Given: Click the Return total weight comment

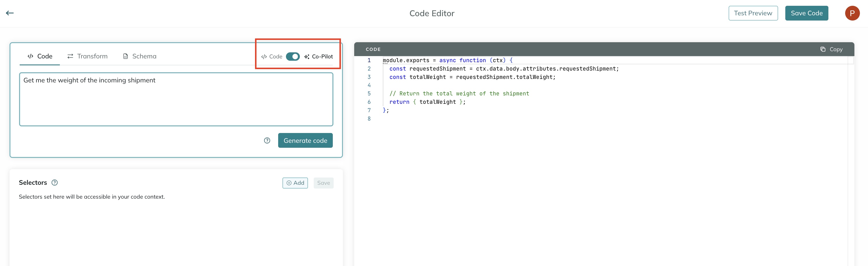Looking at the screenshot, I should (x=459, y=94).
